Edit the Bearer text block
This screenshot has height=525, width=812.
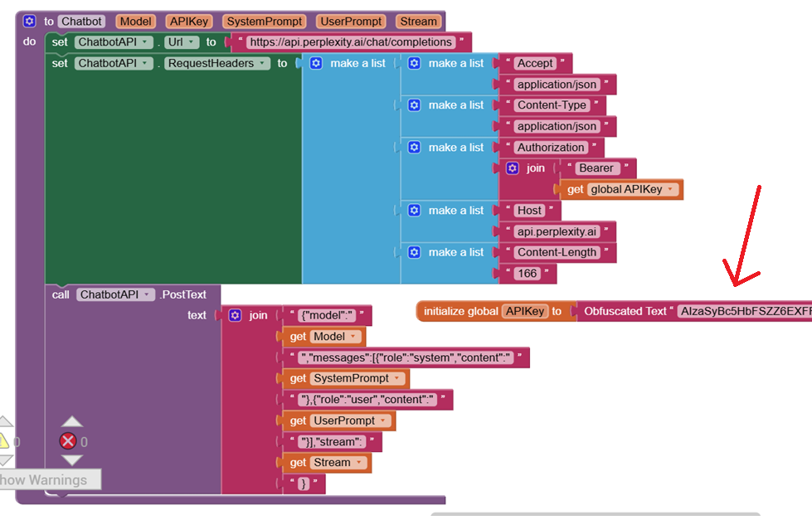[596, 168]
